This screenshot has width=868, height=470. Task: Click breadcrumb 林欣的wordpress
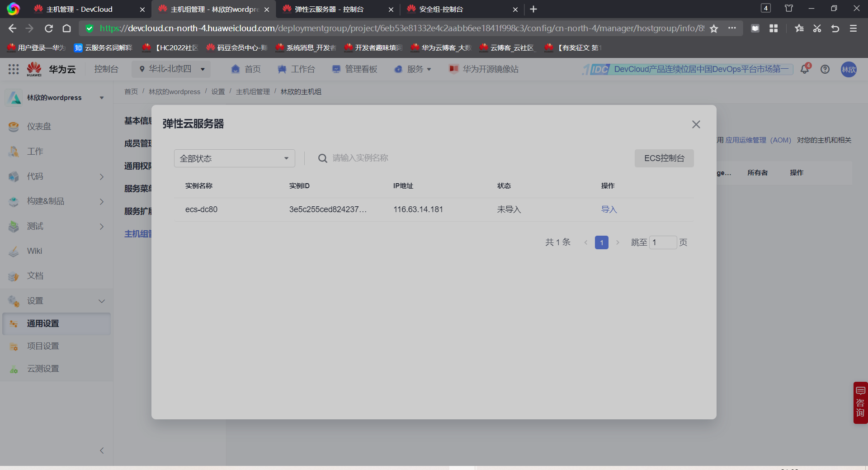(175, 92)
